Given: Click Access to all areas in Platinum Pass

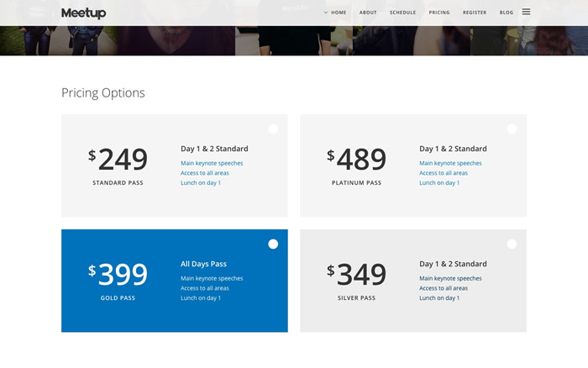Looking at the screenshot, I should 444,173.
